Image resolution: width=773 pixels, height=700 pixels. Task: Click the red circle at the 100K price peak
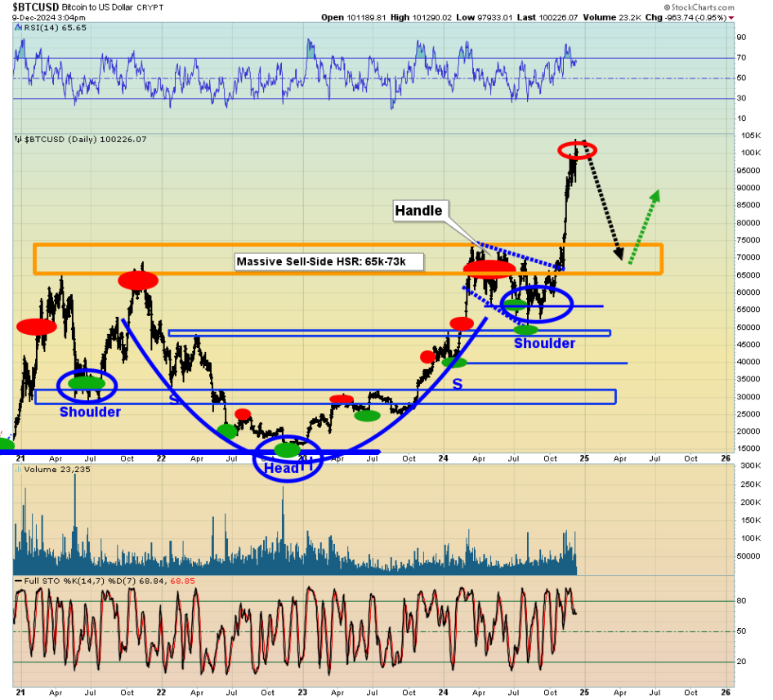(578, 150)
